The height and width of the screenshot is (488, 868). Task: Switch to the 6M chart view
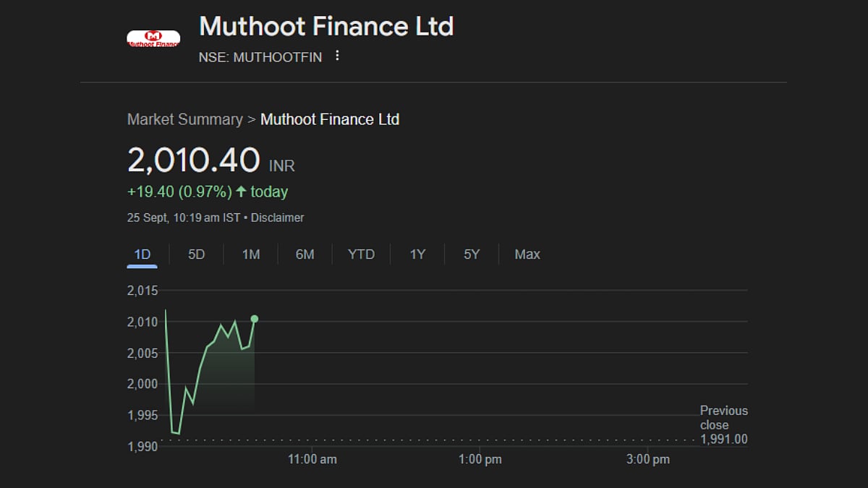point(305,254)
